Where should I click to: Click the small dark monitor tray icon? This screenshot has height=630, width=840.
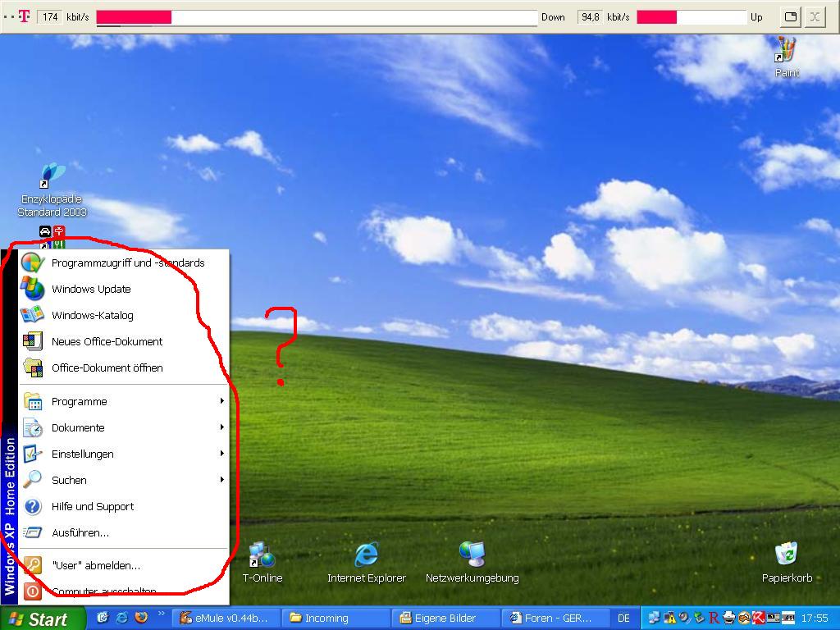pyautogui.click(x=773, y=619)
